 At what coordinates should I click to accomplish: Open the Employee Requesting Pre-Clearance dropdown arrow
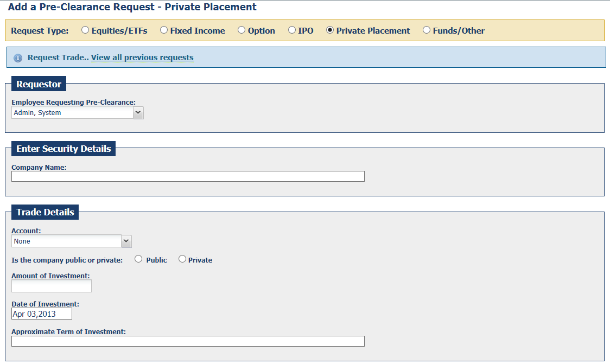[138, 113]
